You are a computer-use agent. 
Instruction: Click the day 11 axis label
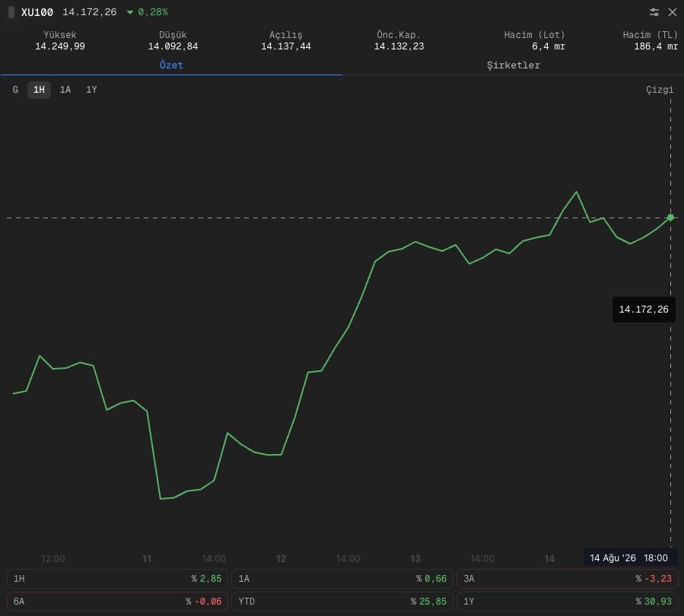coord(147,559)
